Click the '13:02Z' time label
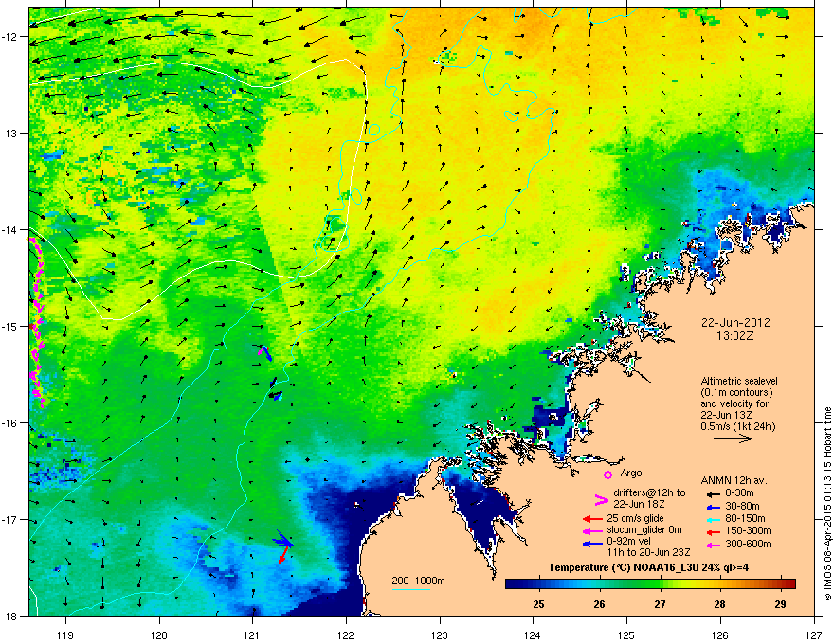The width and height of the screenshot is (834, 644). pos(735,336)
